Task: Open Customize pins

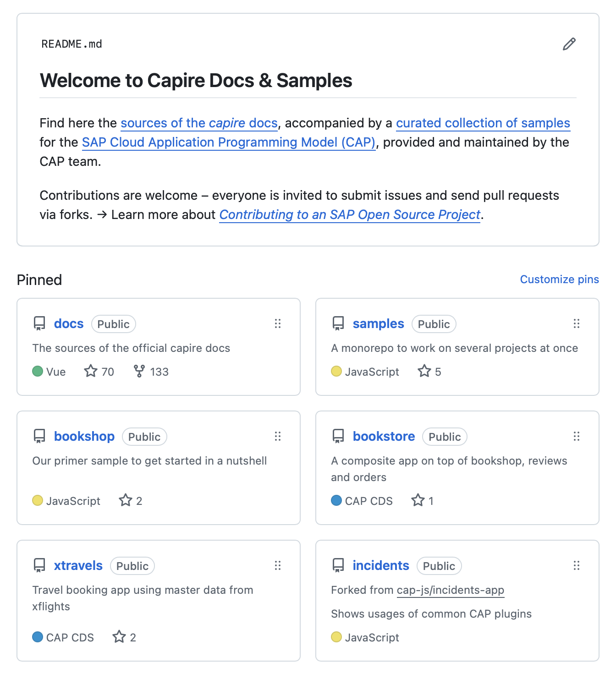Action: (x=559, y=279)
